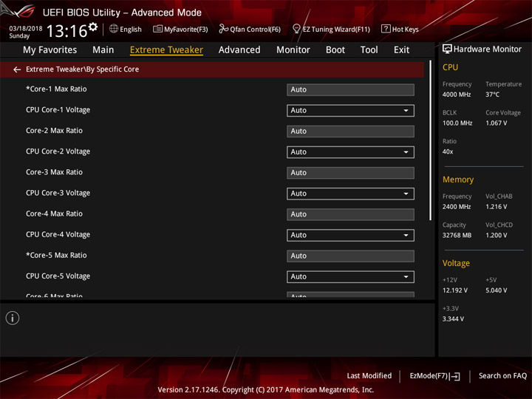Open the Tool tab
Viewport: 532px width, 399px height.
pyautogui.click(x=369, y=50)
